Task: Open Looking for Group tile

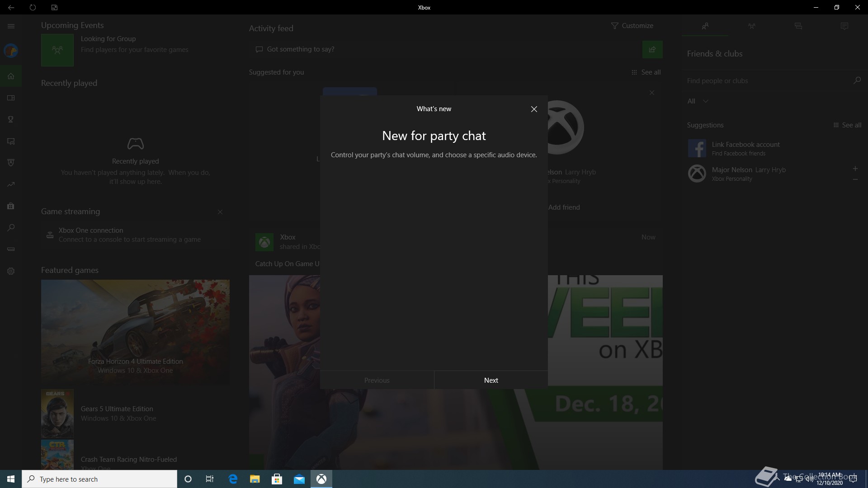Action: click(57, 50)
